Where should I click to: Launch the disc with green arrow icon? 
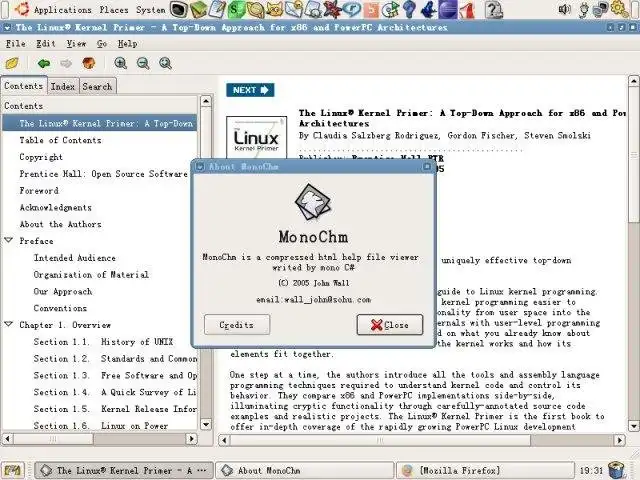(x=390, y=9)
